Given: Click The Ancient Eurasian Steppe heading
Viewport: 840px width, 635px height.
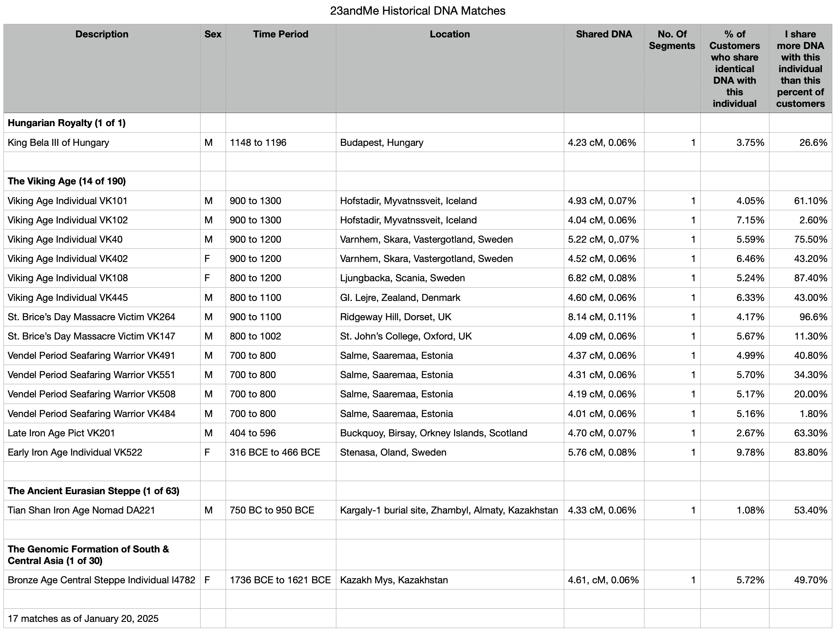Looking at the screenshot, I should (93, 491).
